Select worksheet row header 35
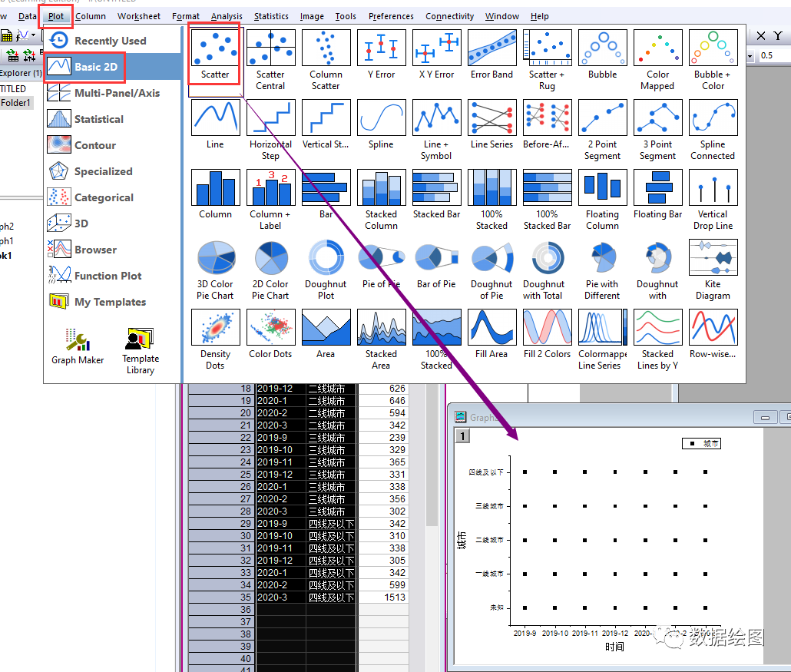 point(222,598)
